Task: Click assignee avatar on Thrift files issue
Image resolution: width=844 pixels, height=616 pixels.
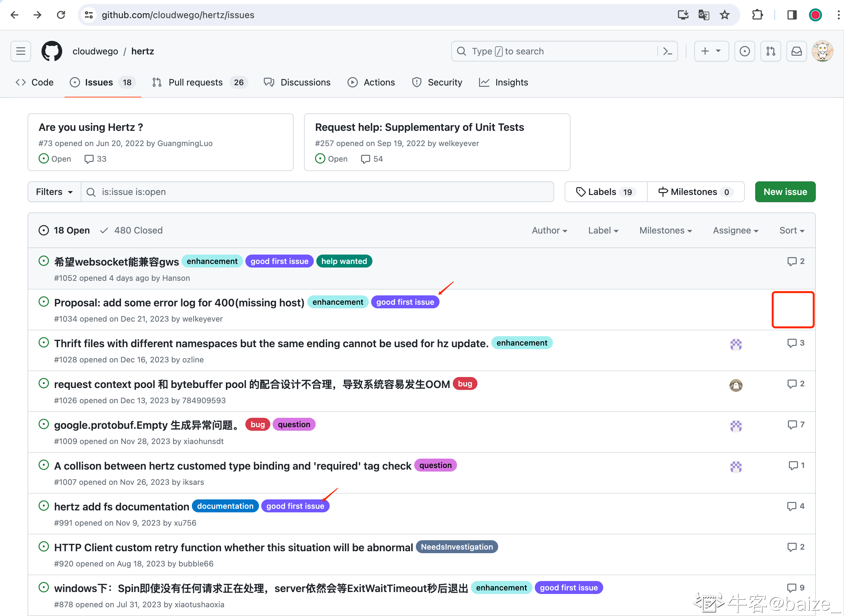Action: click(x=736, y=344)
